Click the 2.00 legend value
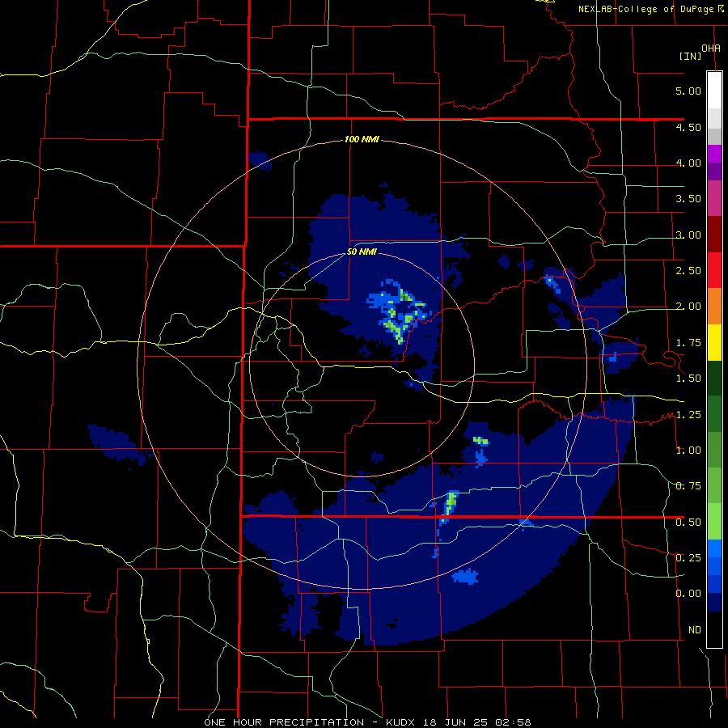Image resolution: width=728 pixels, height=728 pixels. tap(688, 307)
